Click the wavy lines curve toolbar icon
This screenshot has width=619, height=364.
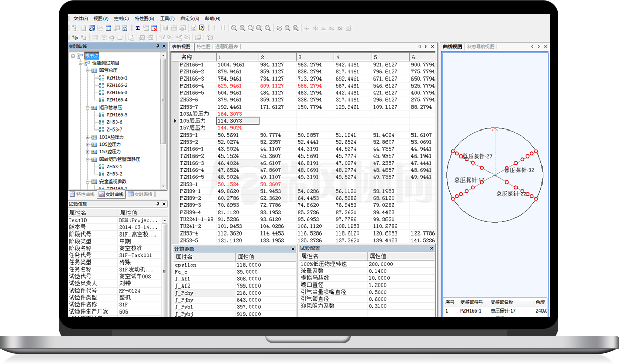(279, 28)
